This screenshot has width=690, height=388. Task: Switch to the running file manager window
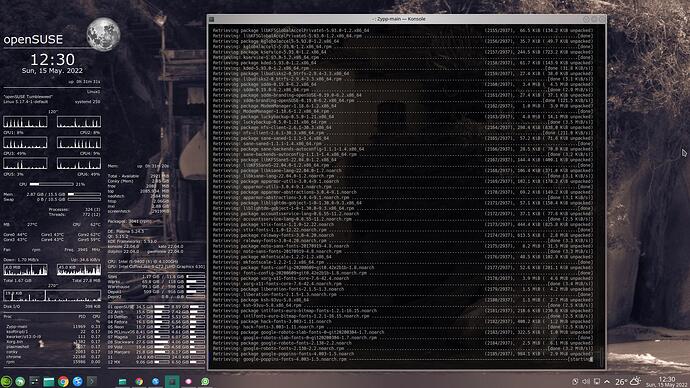click(123, 381)
